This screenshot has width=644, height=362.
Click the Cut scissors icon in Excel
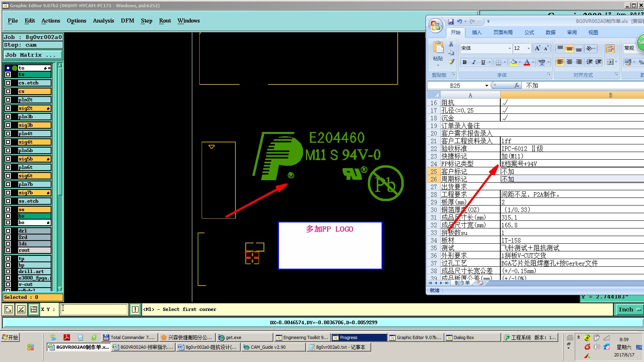tap(451, 44)
